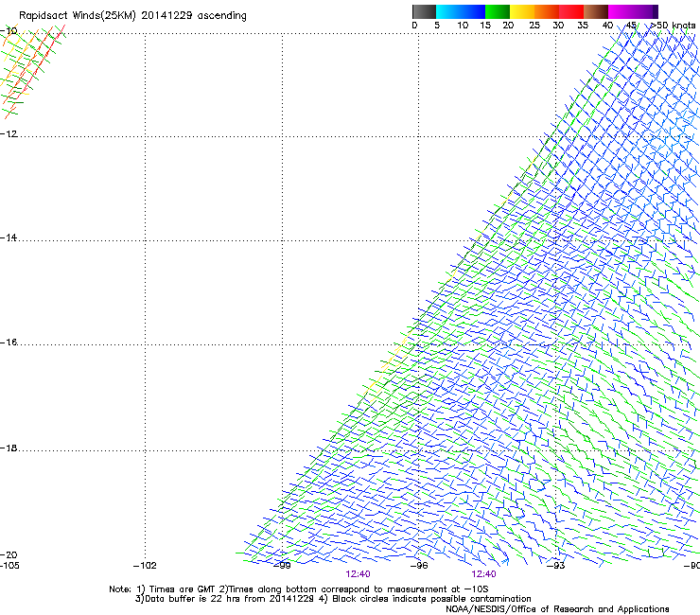This screenshot has height=615, width=700.
Task: Click the gray 0-5 knots color swatch
Action: point(424,11)
